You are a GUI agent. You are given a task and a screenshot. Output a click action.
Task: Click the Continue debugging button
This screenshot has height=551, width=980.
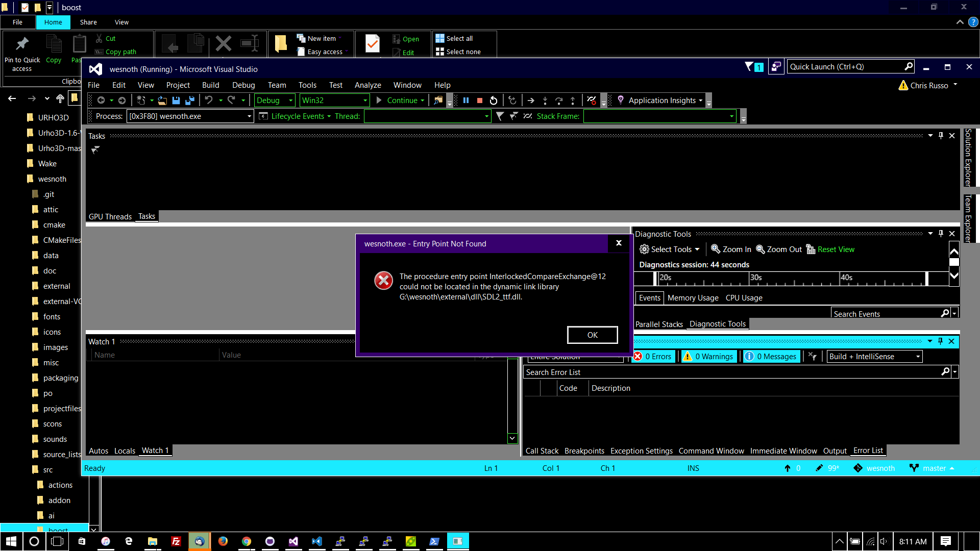coord(401,101)
